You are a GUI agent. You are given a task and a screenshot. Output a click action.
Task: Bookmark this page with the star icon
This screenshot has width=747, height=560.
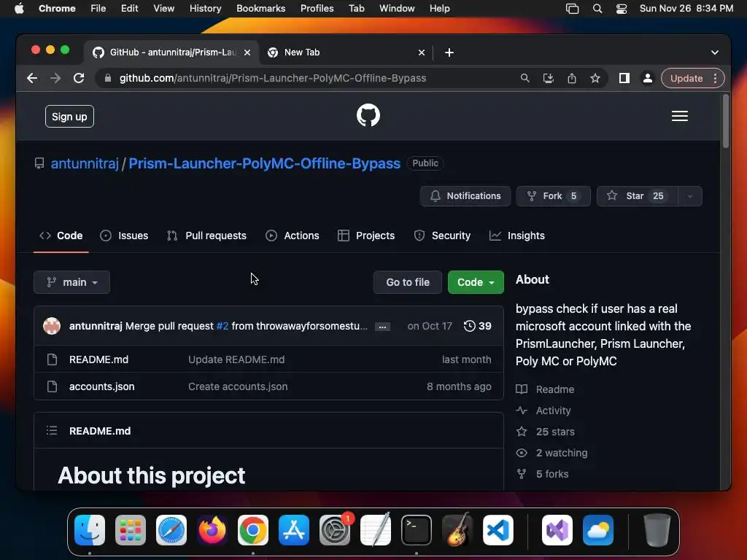[x=595, y=78]
